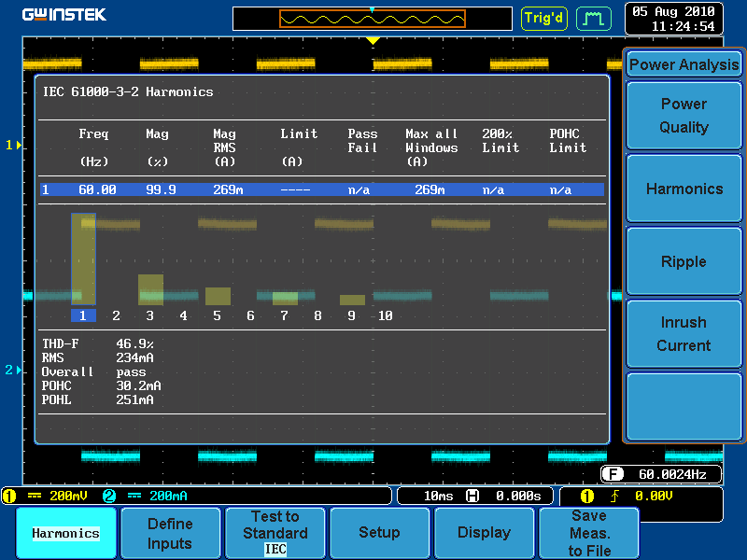Click the yellow trigger position marker
This screenshot has width=747, height=560.
[x=373, y=41]
